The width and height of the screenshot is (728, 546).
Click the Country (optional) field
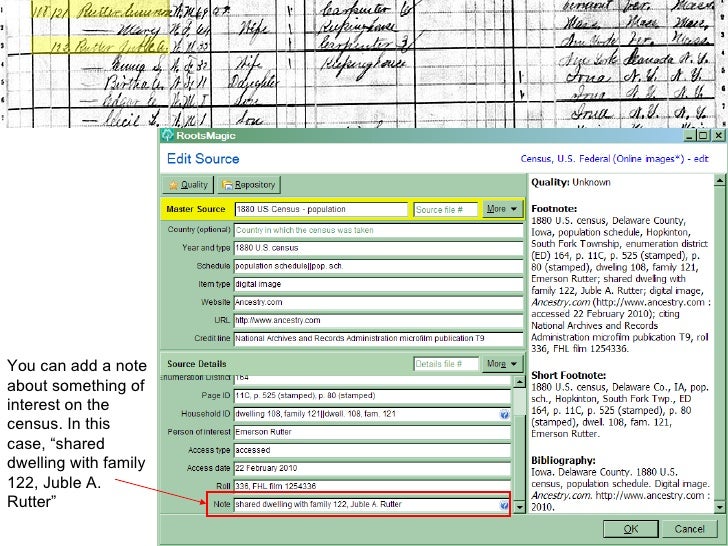point(378,230)
